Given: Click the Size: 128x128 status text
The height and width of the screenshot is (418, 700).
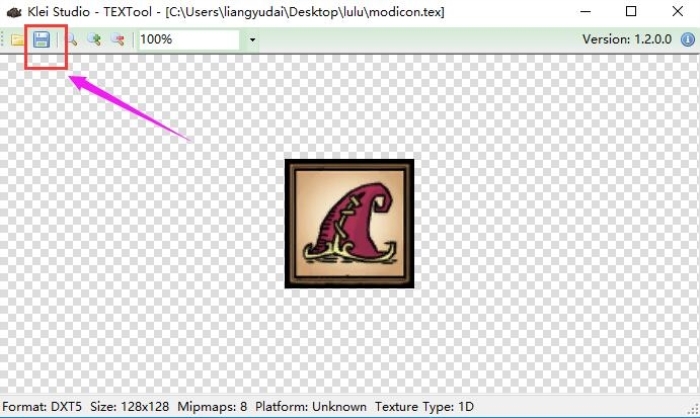Looking at the screenshot, I should [x=129, y=407].
